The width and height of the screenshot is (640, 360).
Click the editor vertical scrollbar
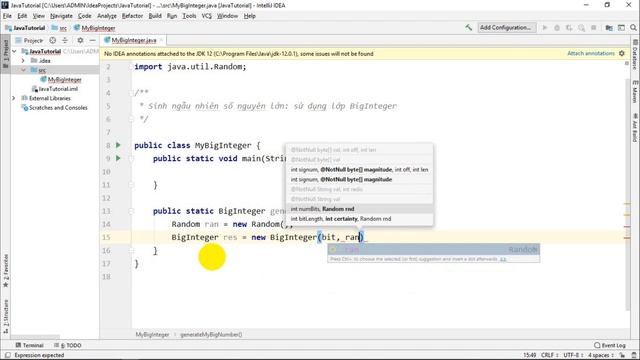point(627,195)
